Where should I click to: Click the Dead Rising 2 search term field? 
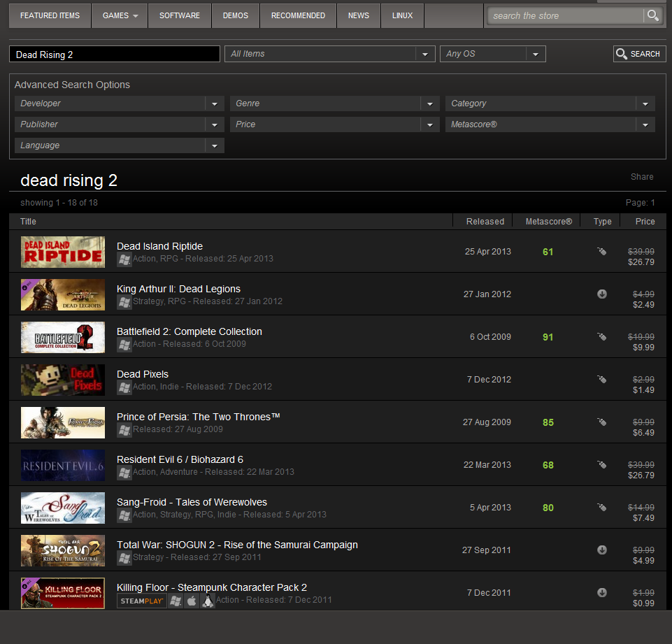tap(115, 55)
